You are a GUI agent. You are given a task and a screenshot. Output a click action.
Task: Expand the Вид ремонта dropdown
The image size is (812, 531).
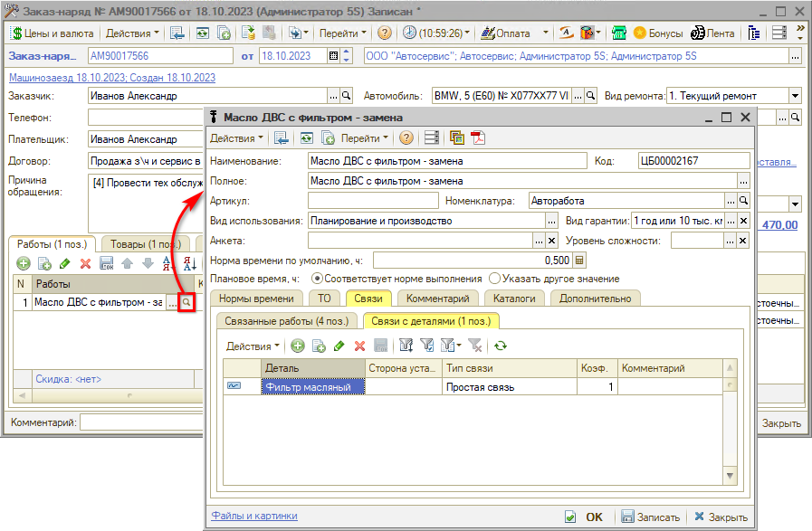(796, 96)
